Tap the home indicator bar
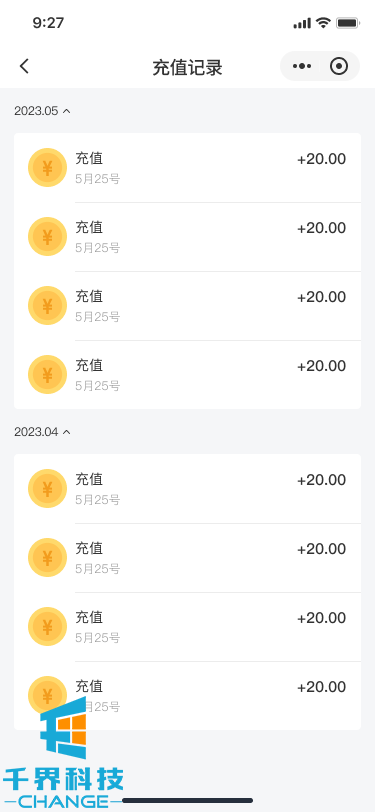The image size is (375, 812). 188,801
